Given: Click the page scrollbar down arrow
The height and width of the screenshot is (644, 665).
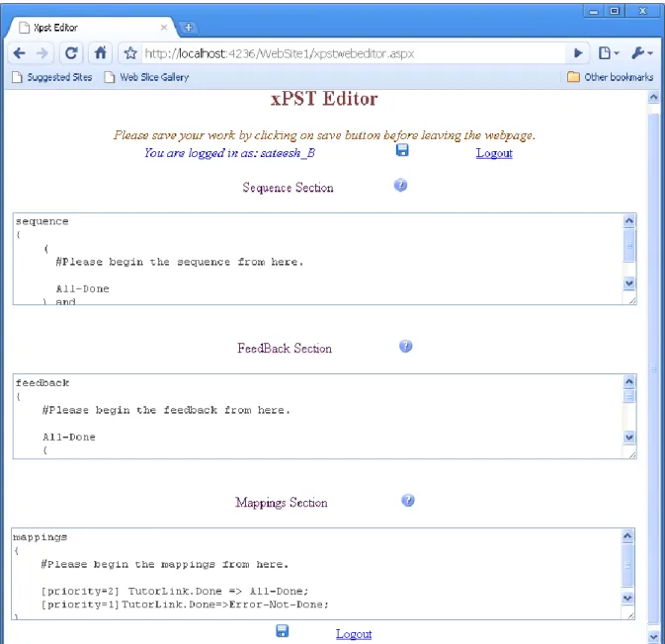Looking at the screenshot, I should (653, 636).
